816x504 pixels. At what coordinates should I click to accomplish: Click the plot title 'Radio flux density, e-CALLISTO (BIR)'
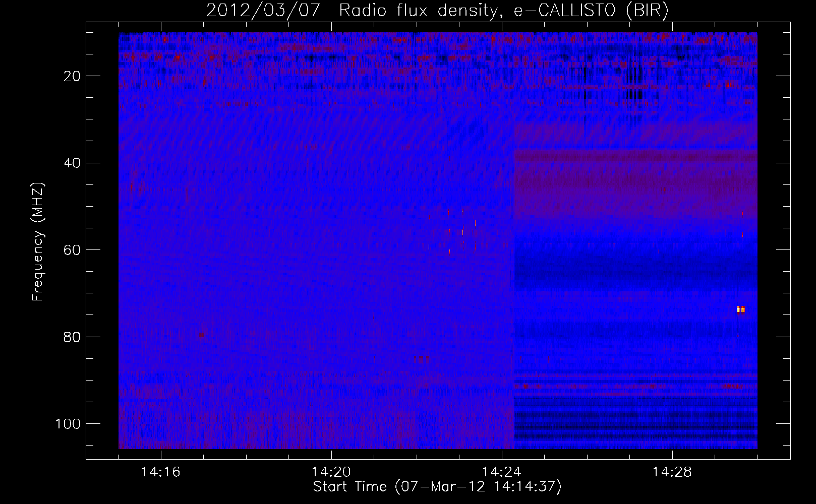[503, 11]
